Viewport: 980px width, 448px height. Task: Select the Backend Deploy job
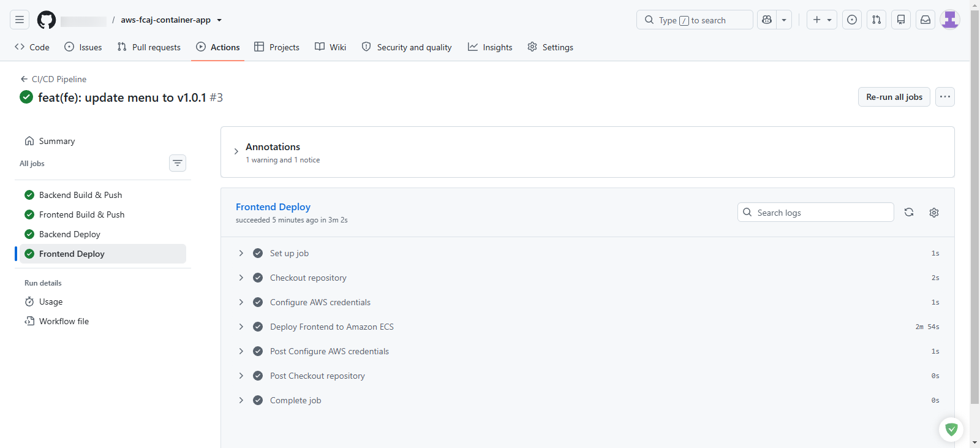click(x=103, y=234)
